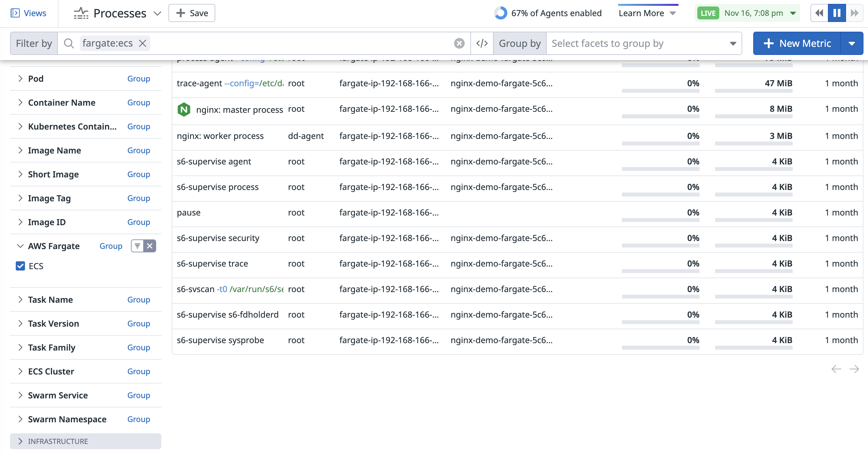Clear the AWS Fargate facet selection

click(150, 246)
